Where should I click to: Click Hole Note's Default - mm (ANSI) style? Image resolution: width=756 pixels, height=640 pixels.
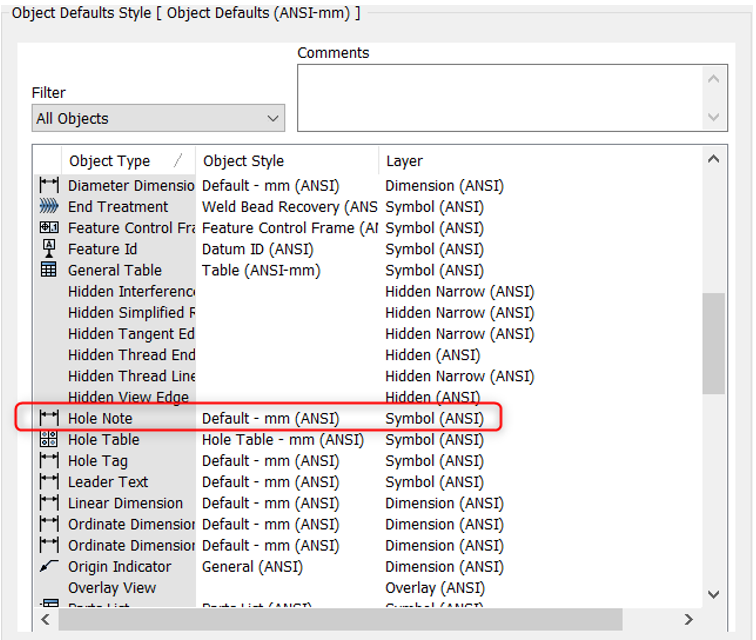[270, 418]
